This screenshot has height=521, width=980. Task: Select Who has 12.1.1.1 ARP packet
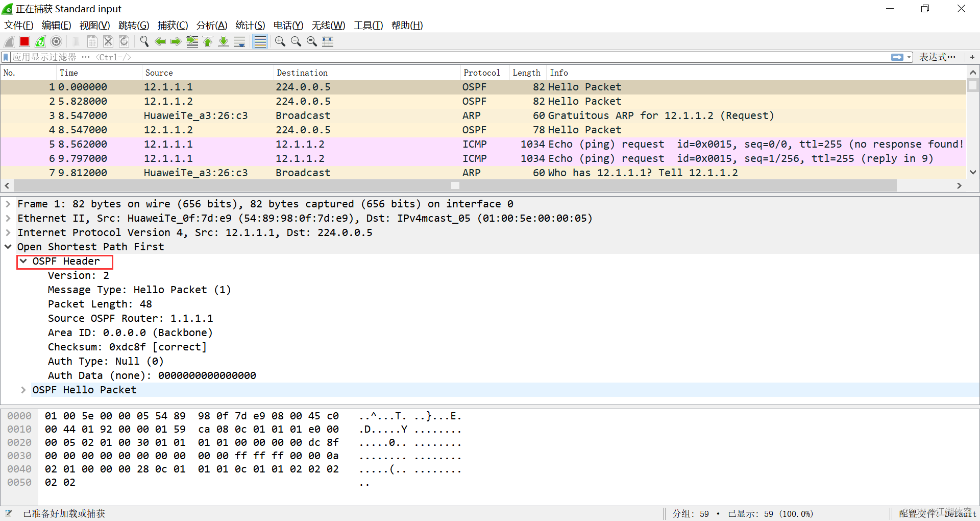(x=483, y=173)
